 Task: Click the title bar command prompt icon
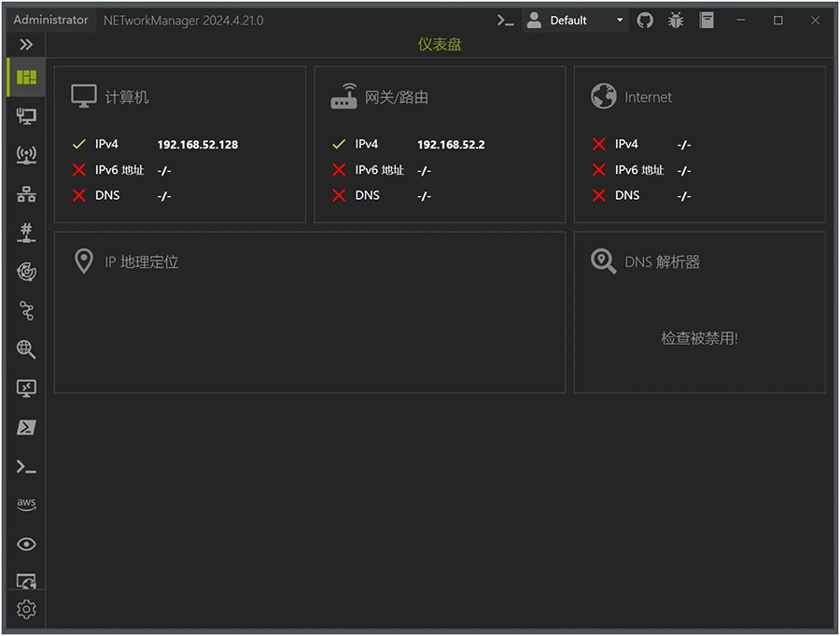pyautogui.click(x=505, y=20)
